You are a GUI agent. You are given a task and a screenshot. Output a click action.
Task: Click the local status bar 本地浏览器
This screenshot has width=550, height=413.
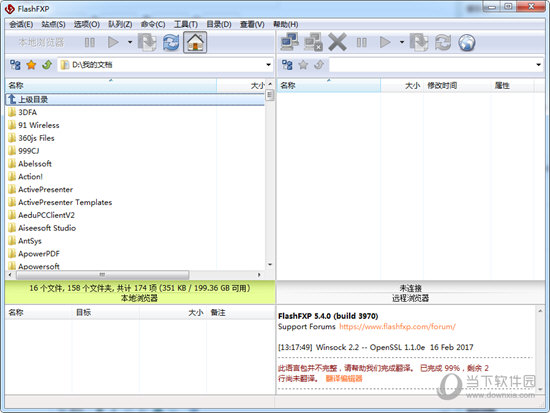pyautogui.click(x=139, y=299)
